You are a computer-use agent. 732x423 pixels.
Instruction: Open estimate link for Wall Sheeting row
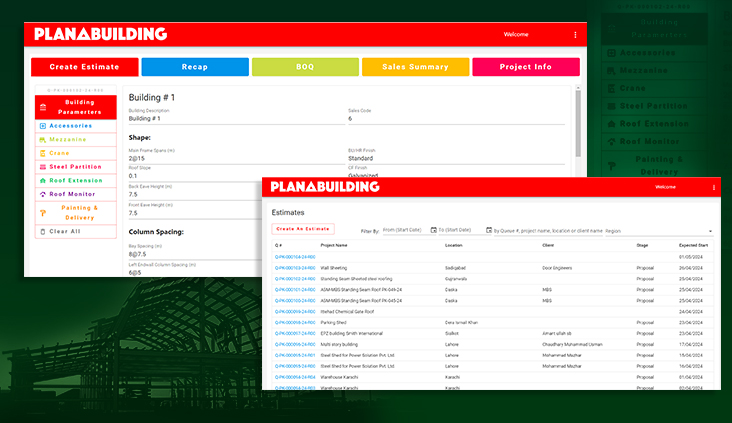pos(295,268)
